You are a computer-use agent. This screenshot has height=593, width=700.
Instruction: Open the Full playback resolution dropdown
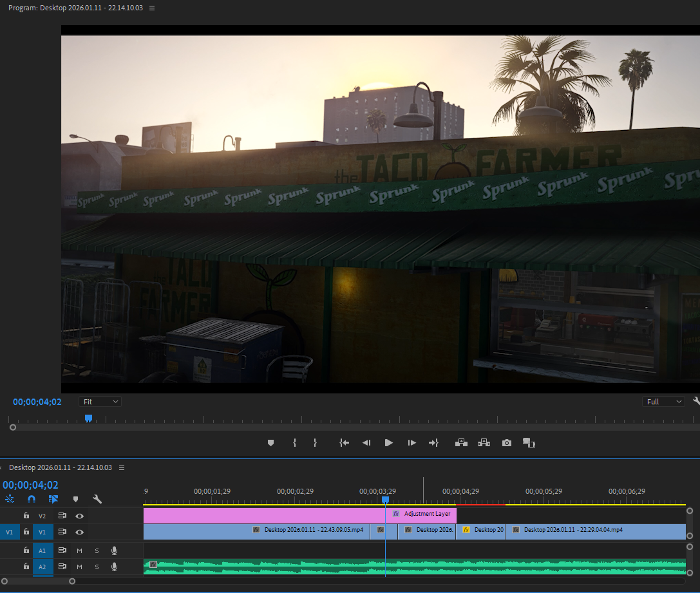click(663, 402)
